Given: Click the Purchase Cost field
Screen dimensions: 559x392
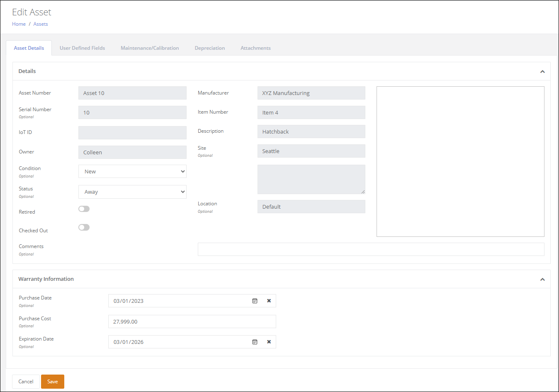Looking at the screenshot, I should tap(192, 321).
